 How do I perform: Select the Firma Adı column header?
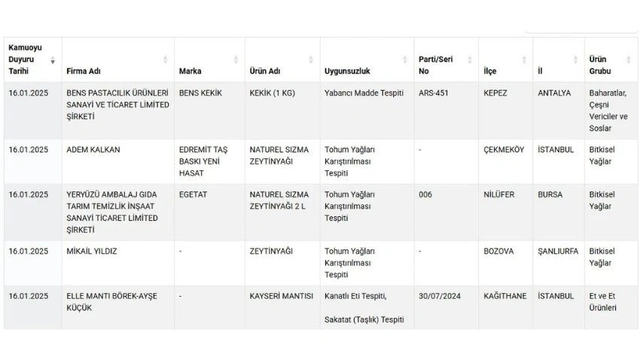tap(83, 71)
